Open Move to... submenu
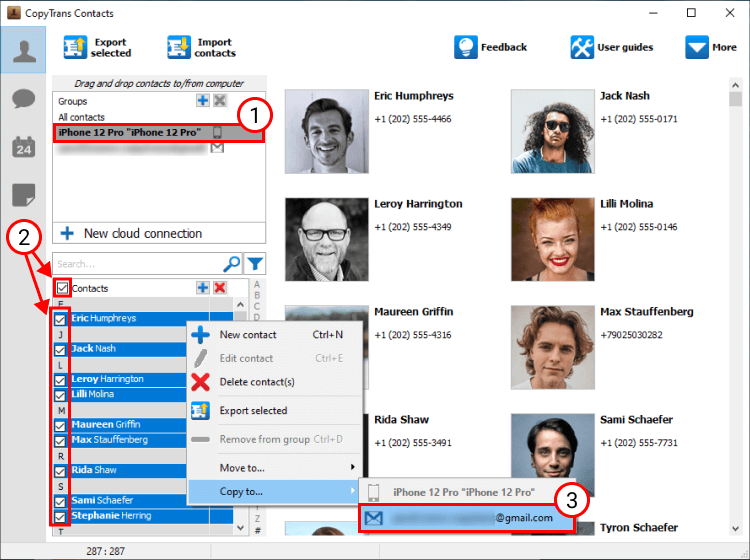 pyautogui.click(x=275, y=468)
